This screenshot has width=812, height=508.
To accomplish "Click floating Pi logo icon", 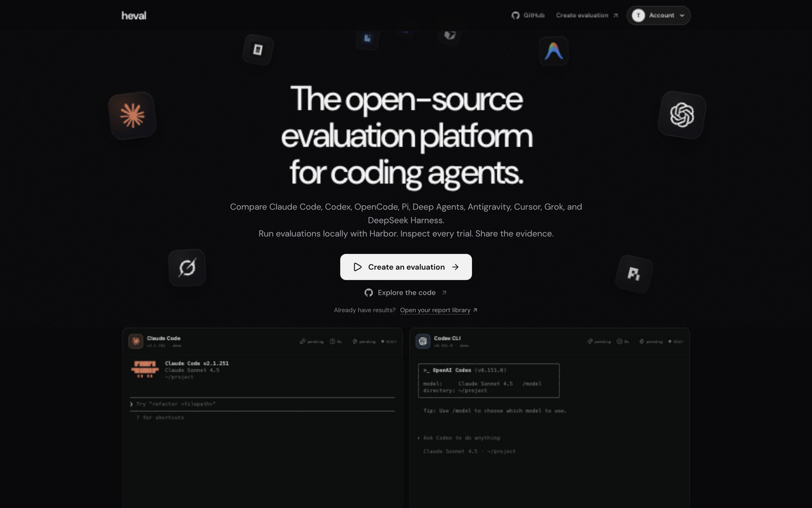I will click(x=634, y=274).
